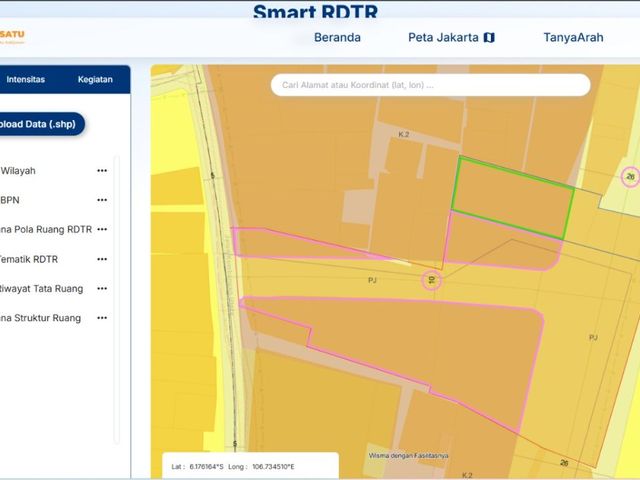
Task: Open options dots beside Riwayat Tata Ruang
Action: pyautogui.click(x=102, y=289)
